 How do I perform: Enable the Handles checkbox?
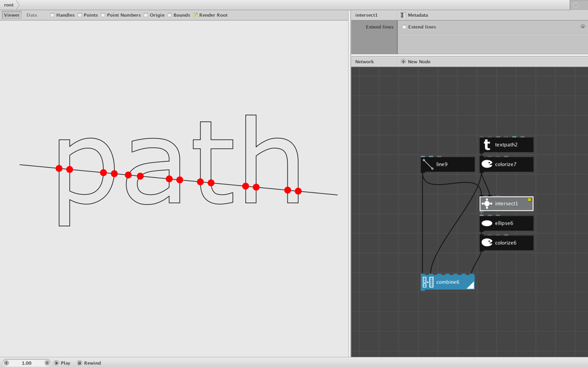(52, 15)
